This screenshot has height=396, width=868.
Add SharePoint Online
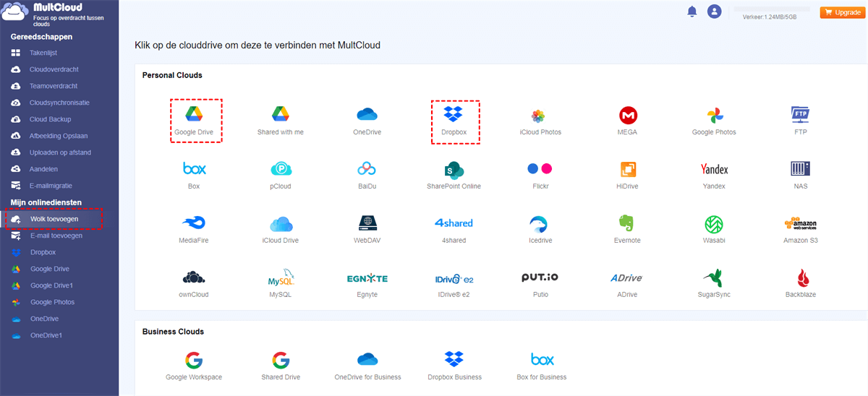tap(454, 175)
